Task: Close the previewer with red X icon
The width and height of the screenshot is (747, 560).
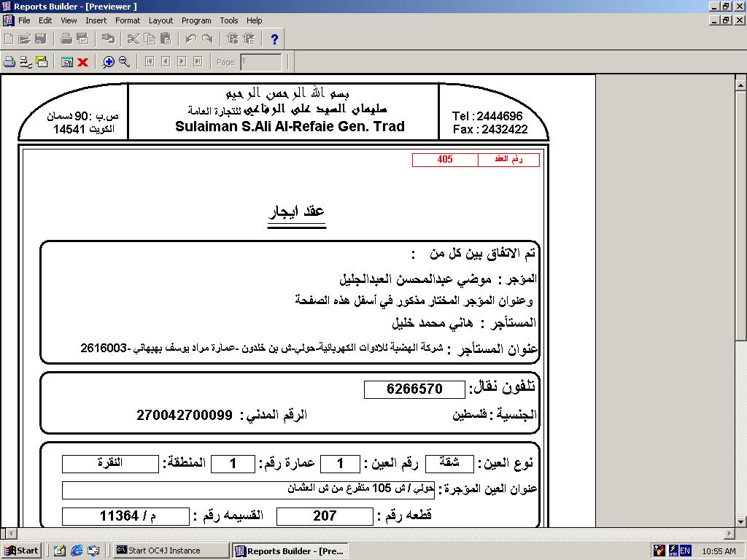Action: tap(82, 62)
